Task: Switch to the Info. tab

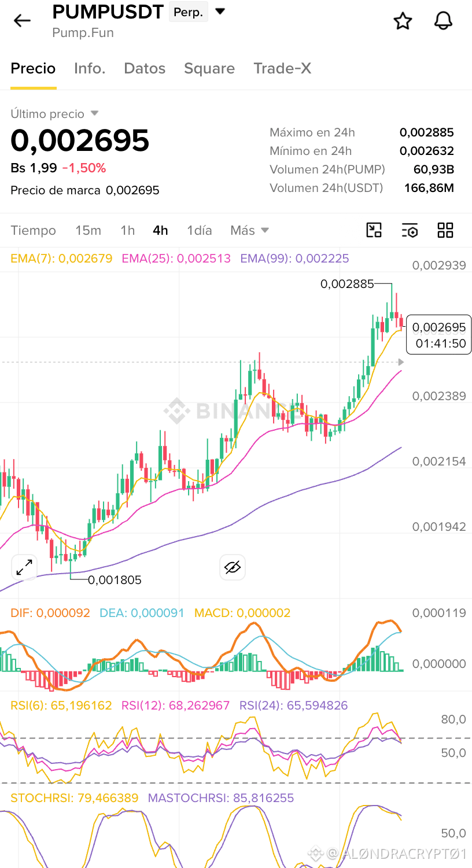Action: click(x=90, y=68)
